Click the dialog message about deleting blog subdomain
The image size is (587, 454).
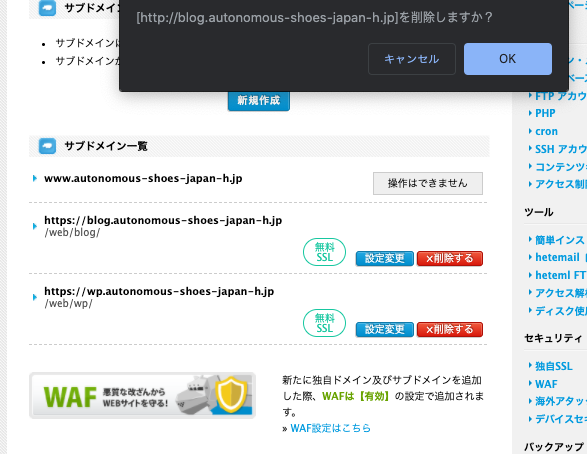click(x=314, y=18)
